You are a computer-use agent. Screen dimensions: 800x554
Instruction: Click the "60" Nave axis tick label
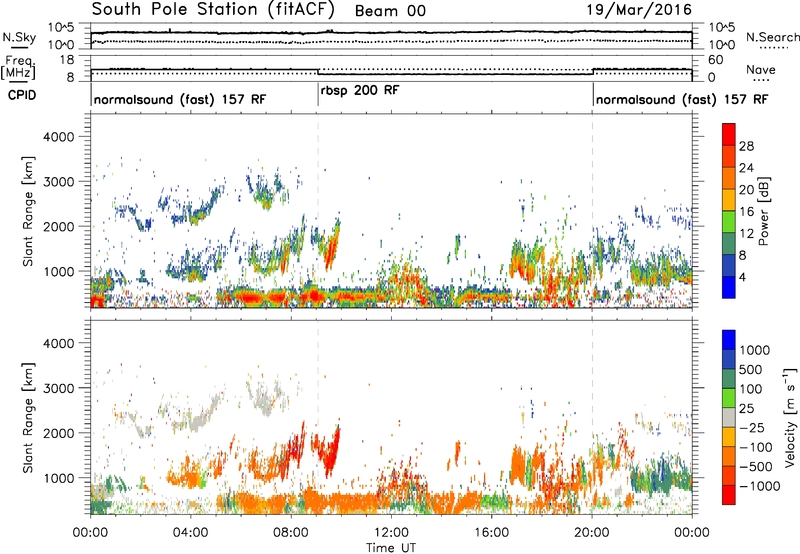coord(715,60)
